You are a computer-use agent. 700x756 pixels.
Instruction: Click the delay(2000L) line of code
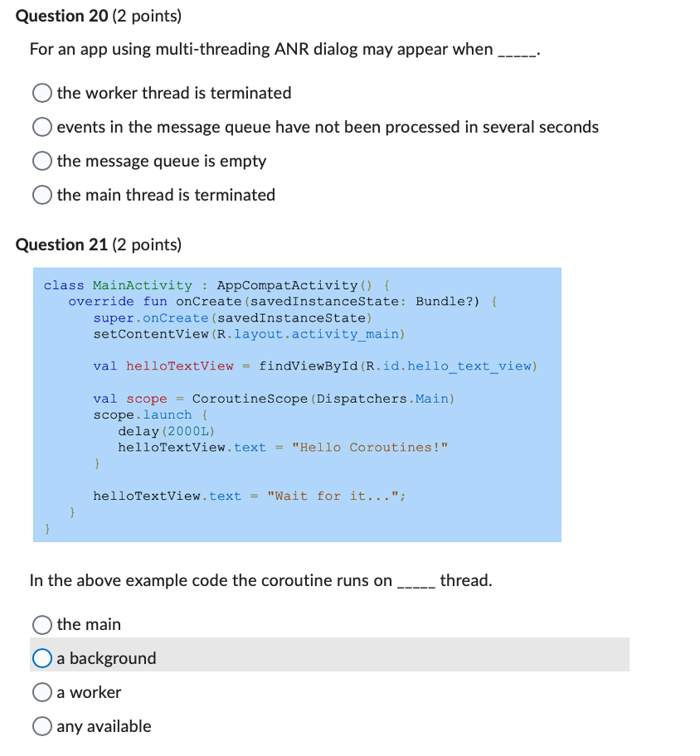[168, 430]
